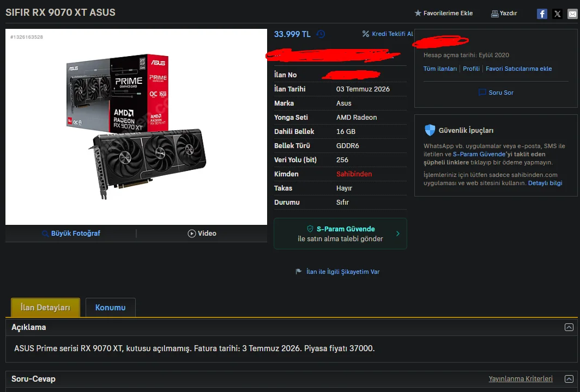Share the listing on X
580x392 pixels.
click(x=558, y=14)
